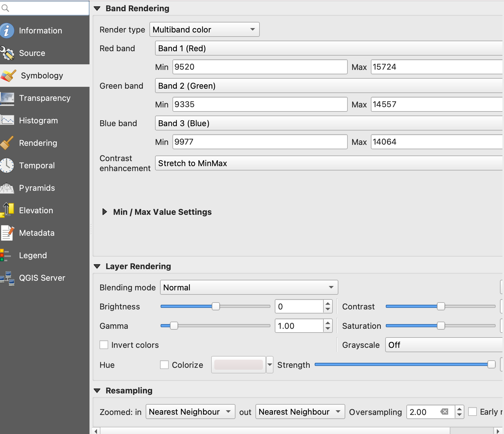Open the Temporal panel
This screenshot has height=434, width=504.
point(37,165)
